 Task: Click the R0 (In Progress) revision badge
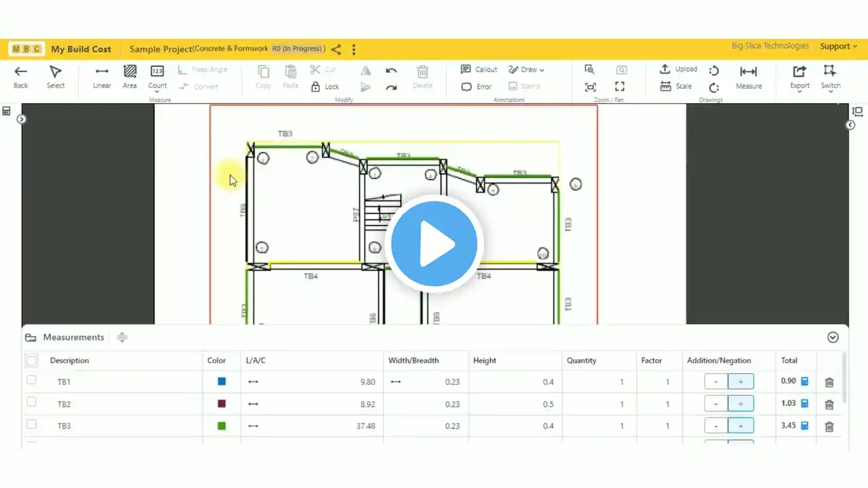pos(297,49)
